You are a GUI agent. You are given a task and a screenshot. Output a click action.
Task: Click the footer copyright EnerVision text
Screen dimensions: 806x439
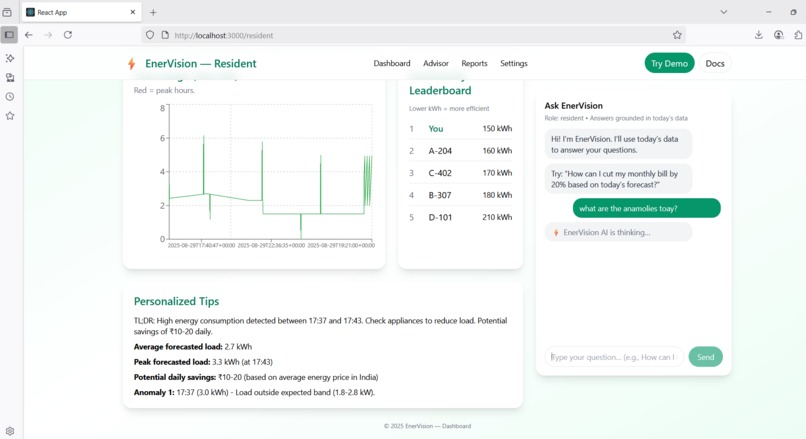pos(427,426)
